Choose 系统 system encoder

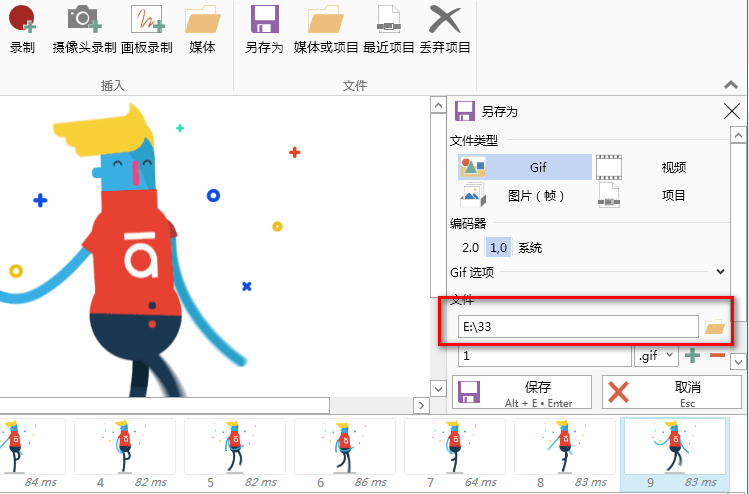pyautogui.click(x=530, y=247)
